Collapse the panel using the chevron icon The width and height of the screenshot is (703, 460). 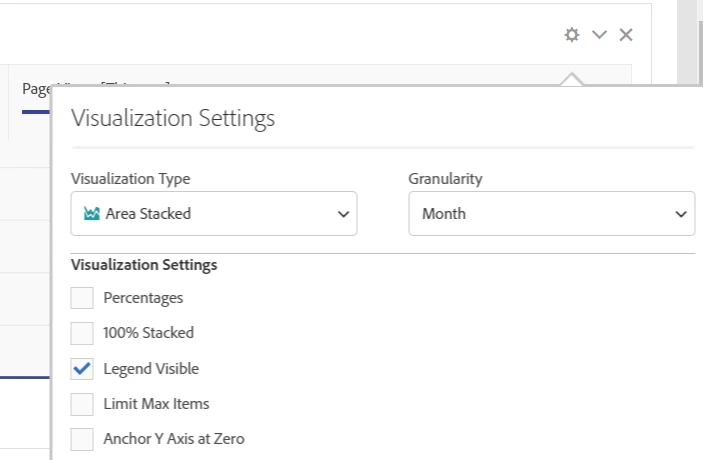[599, 35]
